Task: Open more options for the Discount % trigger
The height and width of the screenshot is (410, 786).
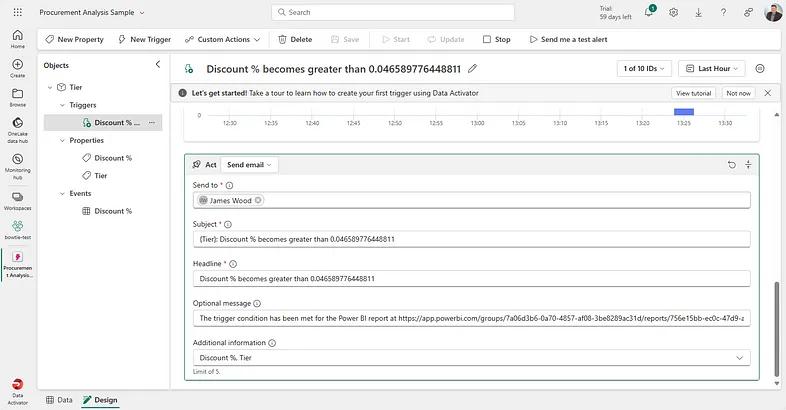Action: tap(152, 123)
